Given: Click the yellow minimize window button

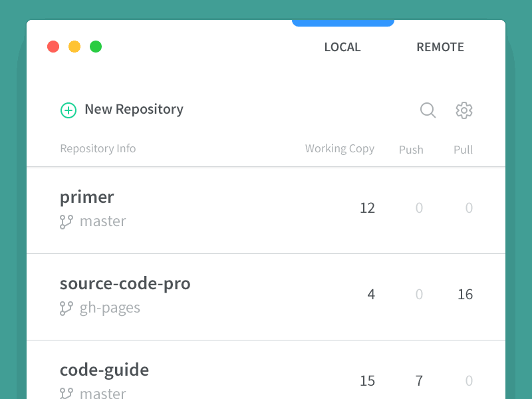Looking at the screenshot, I should 74,47.
